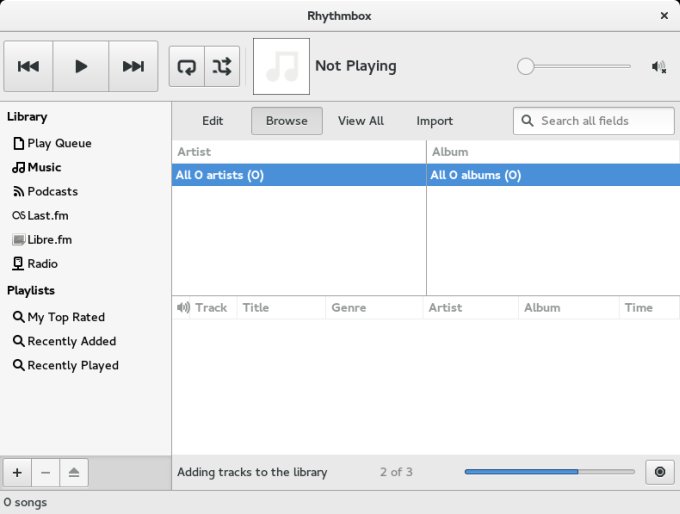This screenshot has width=680, height=514.
Task: Click the Edit button
Action: pyautogui.click(x=212, y=121)
